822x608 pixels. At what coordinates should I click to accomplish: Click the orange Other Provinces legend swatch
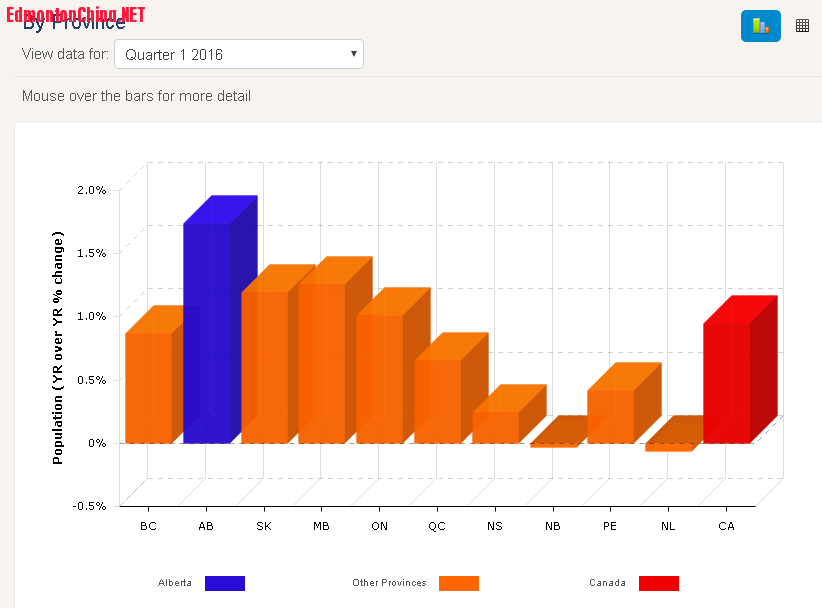tap(459, 583)
